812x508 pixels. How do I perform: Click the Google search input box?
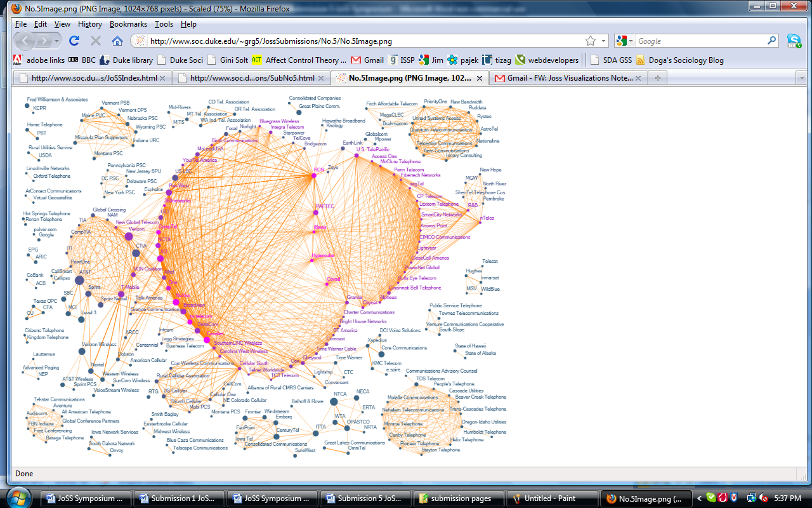coord(701,41)
